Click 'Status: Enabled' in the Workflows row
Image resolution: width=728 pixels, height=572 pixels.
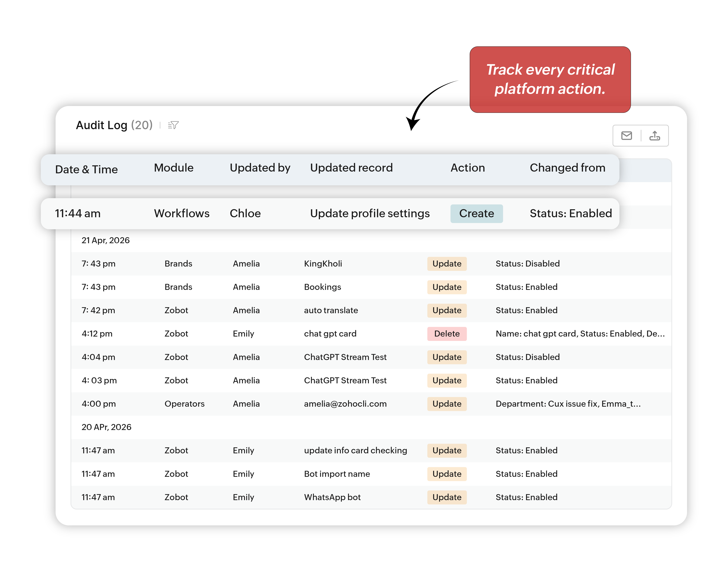pyautogui.click(x=571, y=214)
